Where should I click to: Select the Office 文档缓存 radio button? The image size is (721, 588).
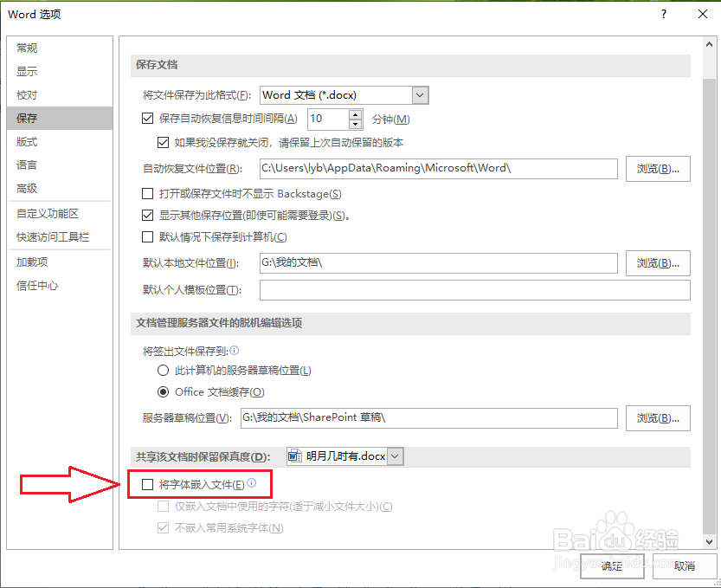coord(162,391)
